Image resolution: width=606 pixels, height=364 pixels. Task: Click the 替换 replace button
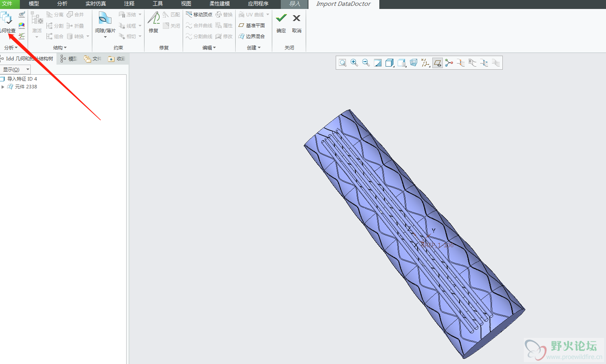pos(224,15)
